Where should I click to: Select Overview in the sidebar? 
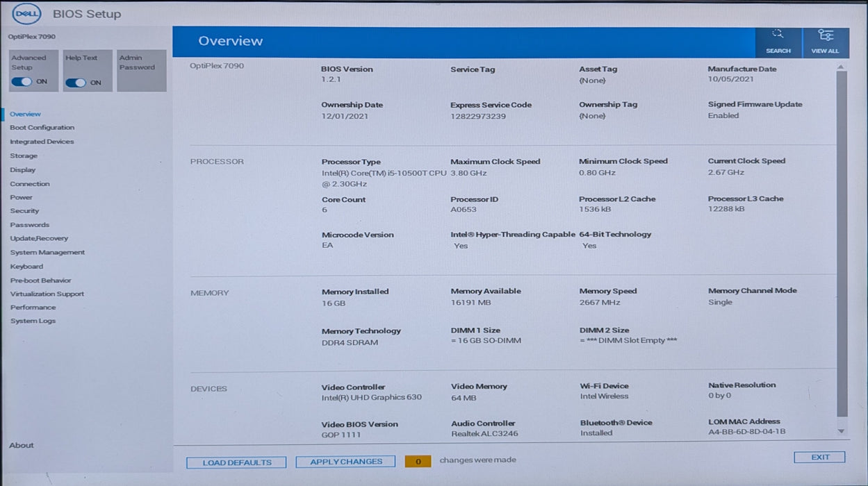25,114
